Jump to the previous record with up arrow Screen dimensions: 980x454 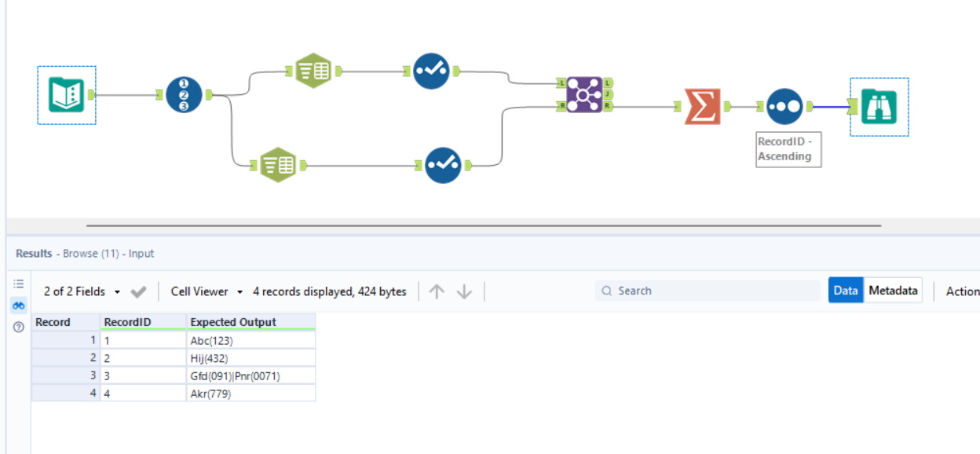(x=437, y=291)
